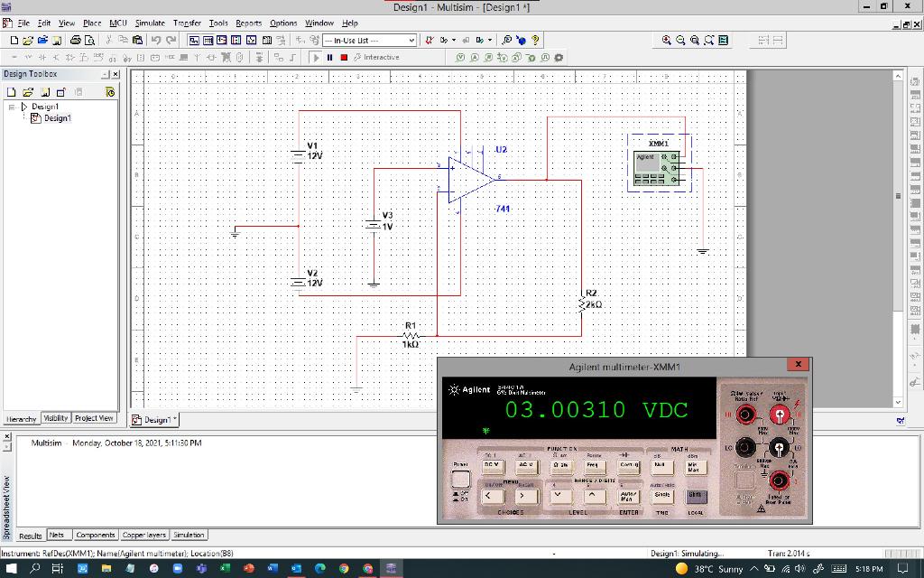Enable the Null math function on the multimeter
The height and width of the screenshot is (578, 924).
(663, 465)
